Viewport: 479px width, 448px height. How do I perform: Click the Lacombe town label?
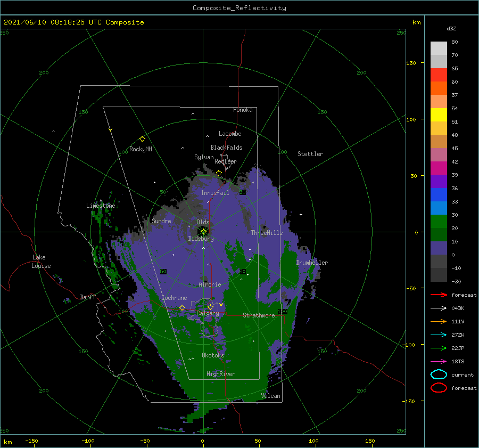coord(230,134)
